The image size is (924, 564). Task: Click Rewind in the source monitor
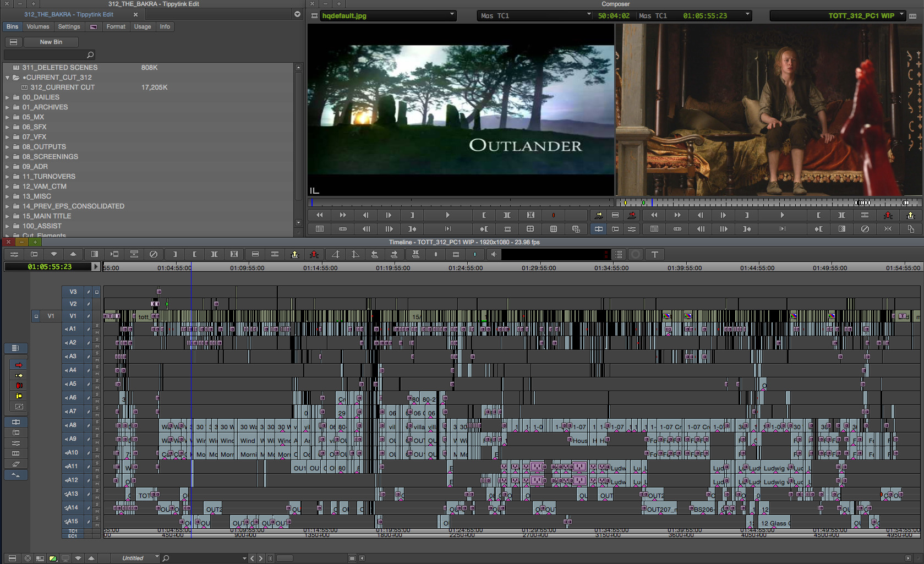[x=320, y=215]
